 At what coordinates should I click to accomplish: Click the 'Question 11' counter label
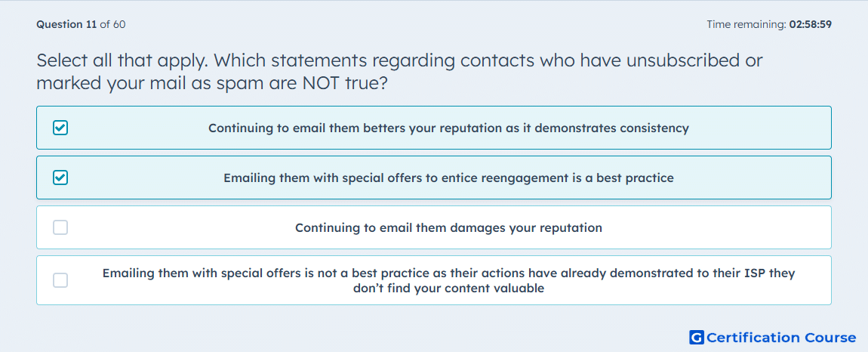(x=66, y=24)
